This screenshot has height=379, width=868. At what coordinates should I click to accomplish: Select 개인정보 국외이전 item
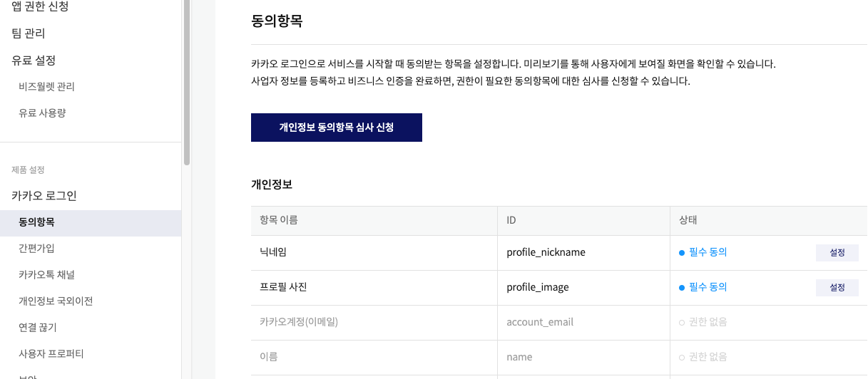click(56, 301)
